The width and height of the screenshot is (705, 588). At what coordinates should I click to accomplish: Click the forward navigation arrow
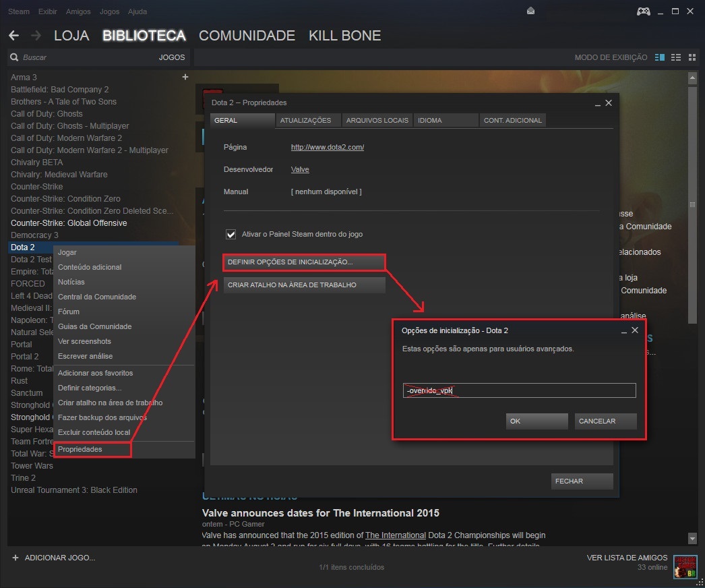coord(36,36)
